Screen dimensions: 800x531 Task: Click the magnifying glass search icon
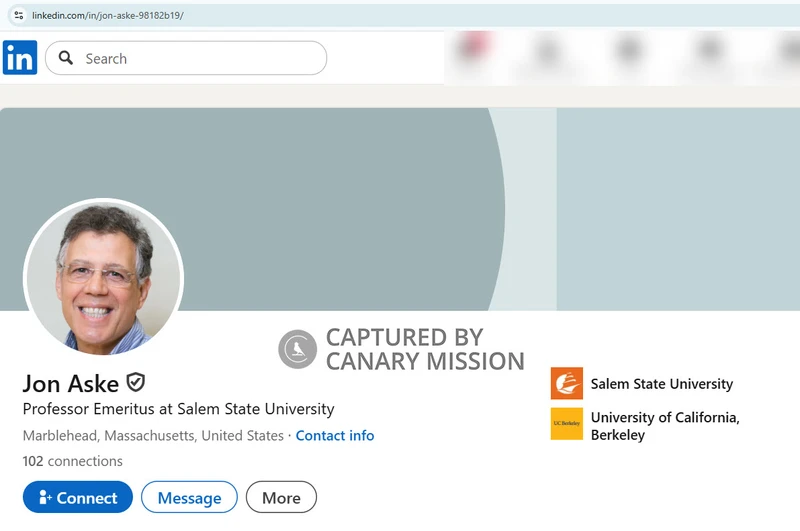click(66, 58)
